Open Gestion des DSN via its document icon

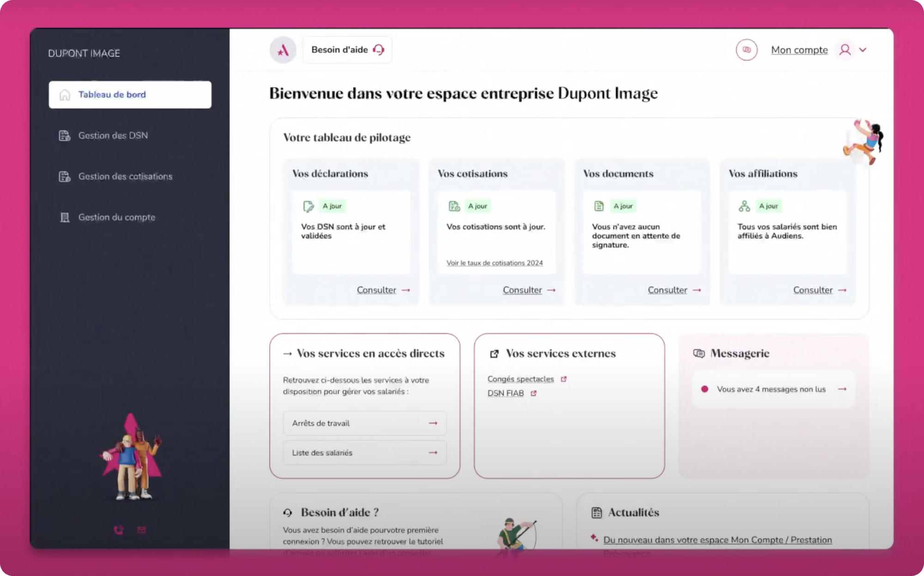[x=64, y=135]
